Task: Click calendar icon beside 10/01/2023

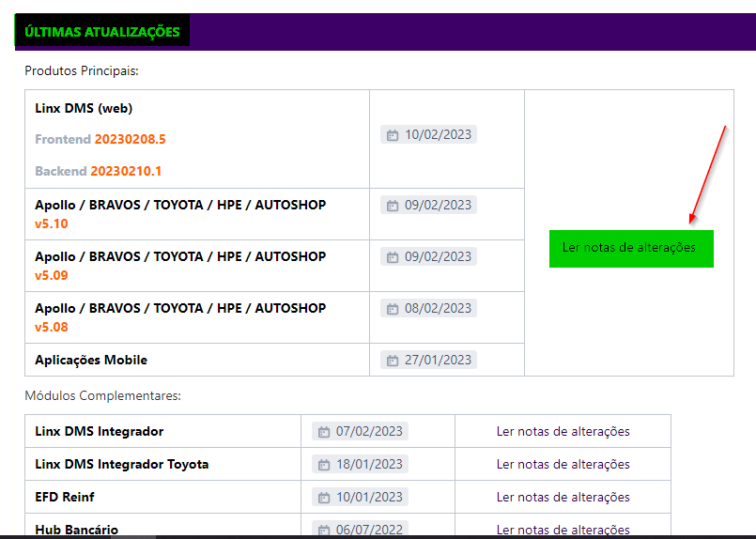Action: click(324, 497)
